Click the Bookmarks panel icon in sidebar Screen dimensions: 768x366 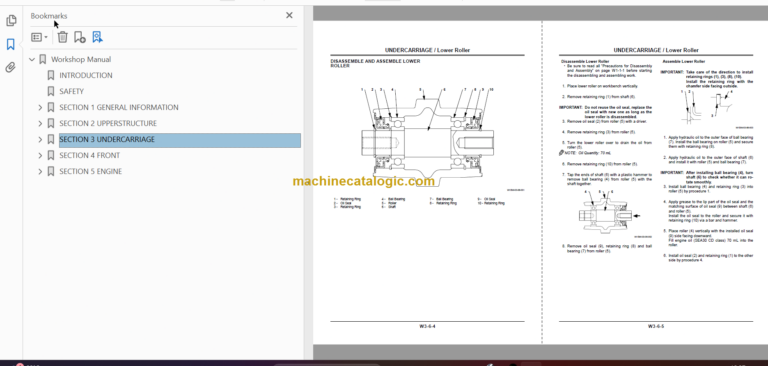(x=11, y=45)
